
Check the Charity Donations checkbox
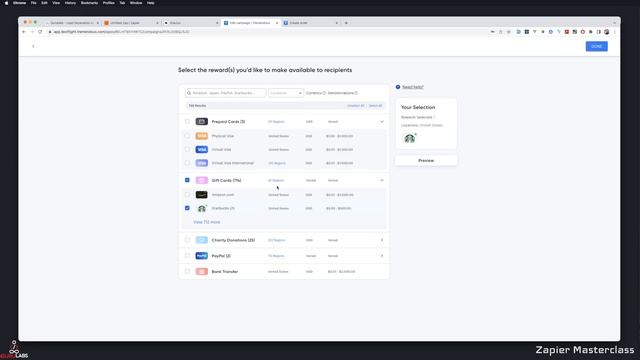(187, 240)
